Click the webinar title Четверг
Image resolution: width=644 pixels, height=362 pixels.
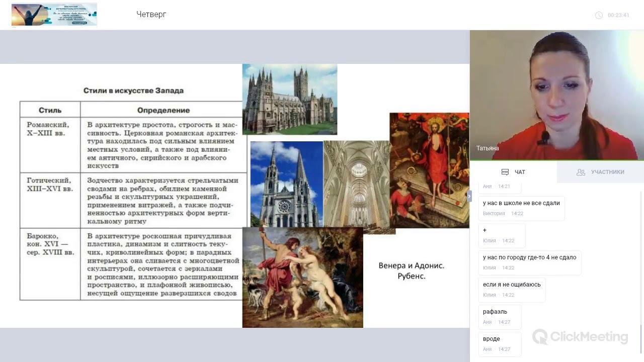tap(151, 15)
